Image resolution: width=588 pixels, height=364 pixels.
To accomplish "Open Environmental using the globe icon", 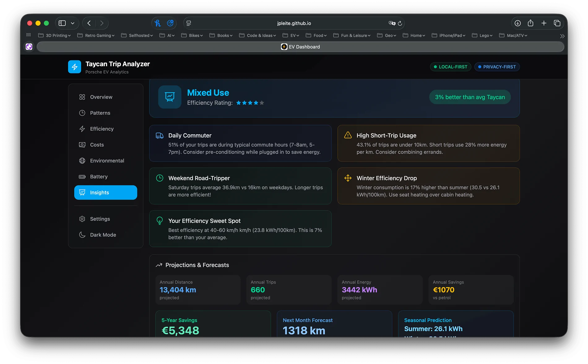I will [82, 161].
